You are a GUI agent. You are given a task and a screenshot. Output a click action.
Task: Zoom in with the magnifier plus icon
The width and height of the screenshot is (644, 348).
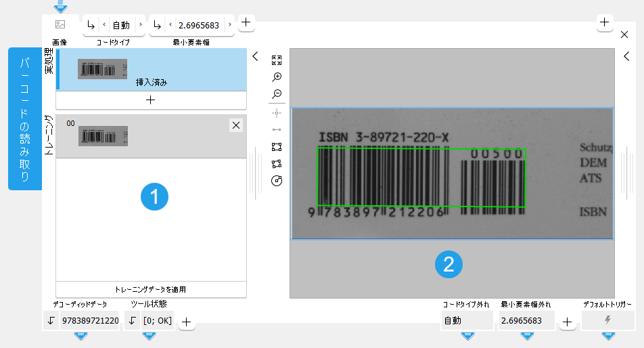[276, 77]
